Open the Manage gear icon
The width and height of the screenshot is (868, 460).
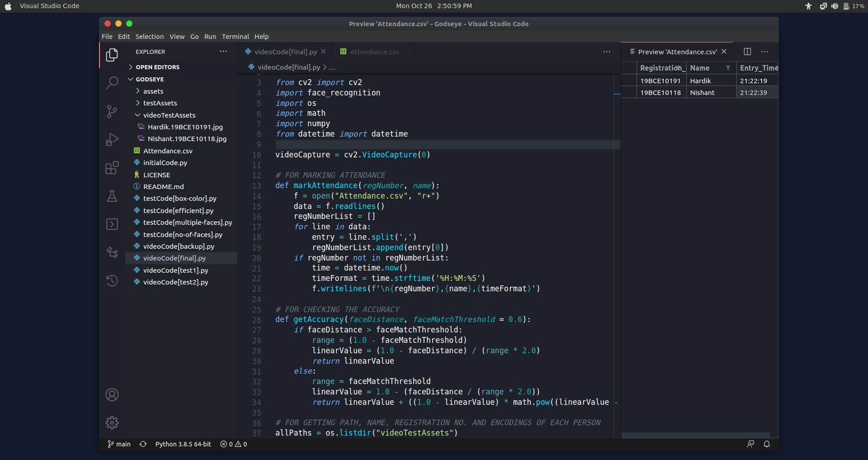(x=112, y=423)
